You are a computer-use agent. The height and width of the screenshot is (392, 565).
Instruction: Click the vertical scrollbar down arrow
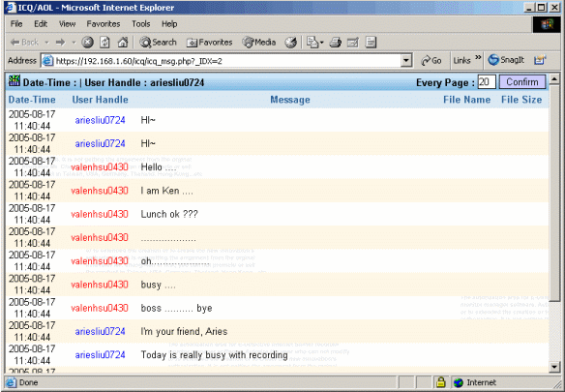pyautogui.click(x=554, y=367)
